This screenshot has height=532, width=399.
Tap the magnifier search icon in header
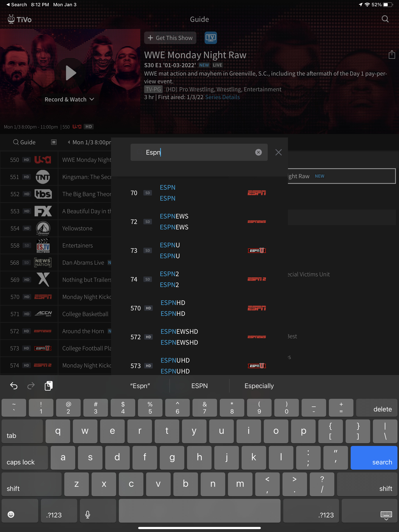[x=385, y=19]
